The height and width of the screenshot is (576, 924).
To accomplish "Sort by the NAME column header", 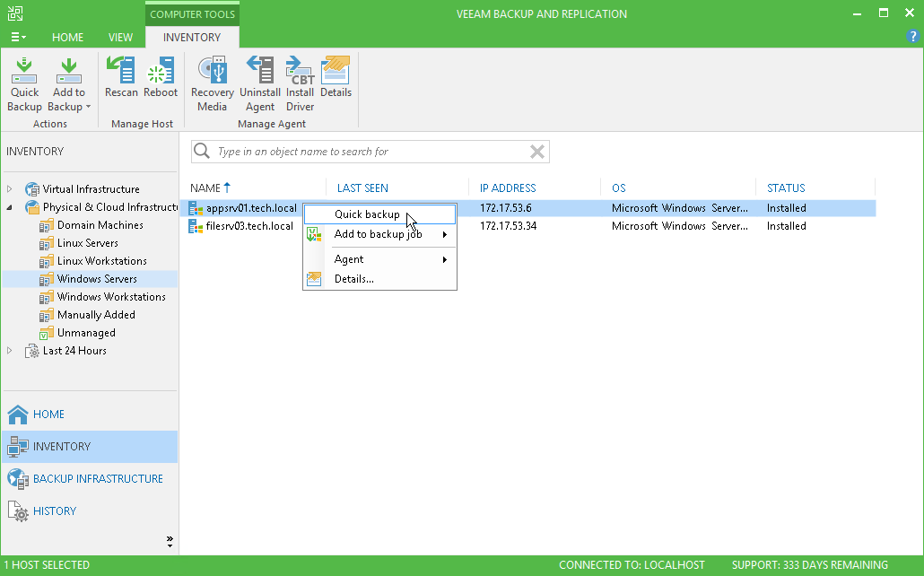I will click(x=205, y=188).
